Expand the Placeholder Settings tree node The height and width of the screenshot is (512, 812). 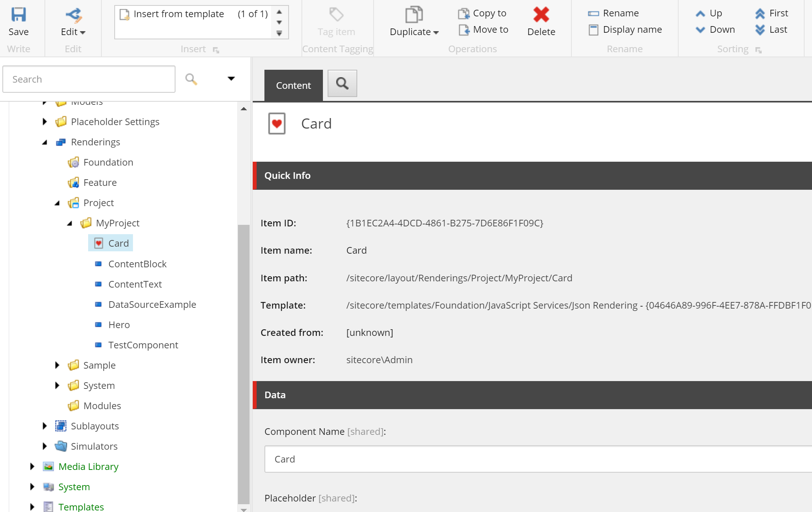click(x=44, y=122)
